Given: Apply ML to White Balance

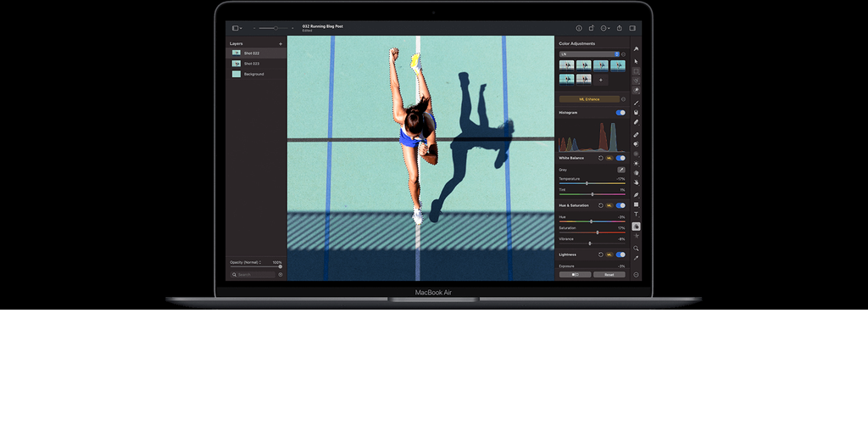Looking at the screenshot, I should coord(609,158).
